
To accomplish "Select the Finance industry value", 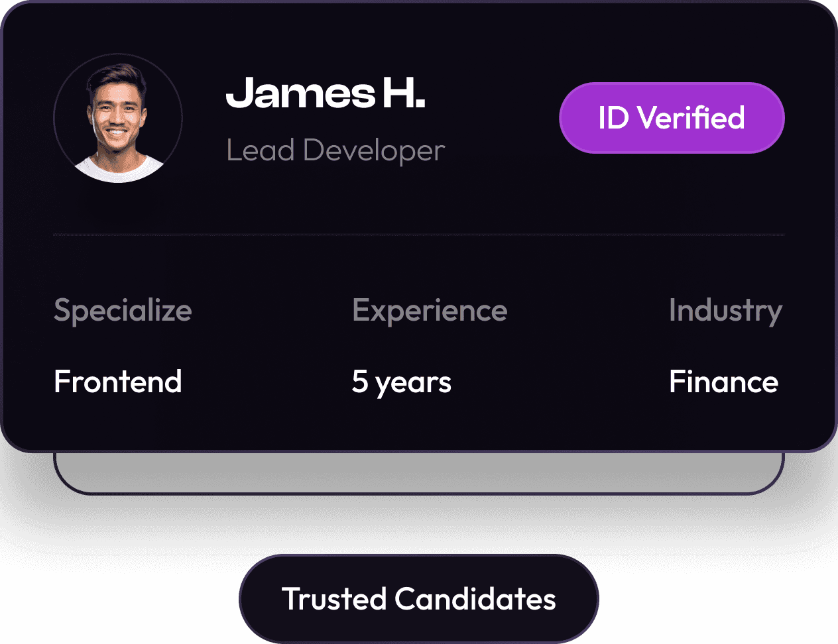I will [x=723, y=382].
